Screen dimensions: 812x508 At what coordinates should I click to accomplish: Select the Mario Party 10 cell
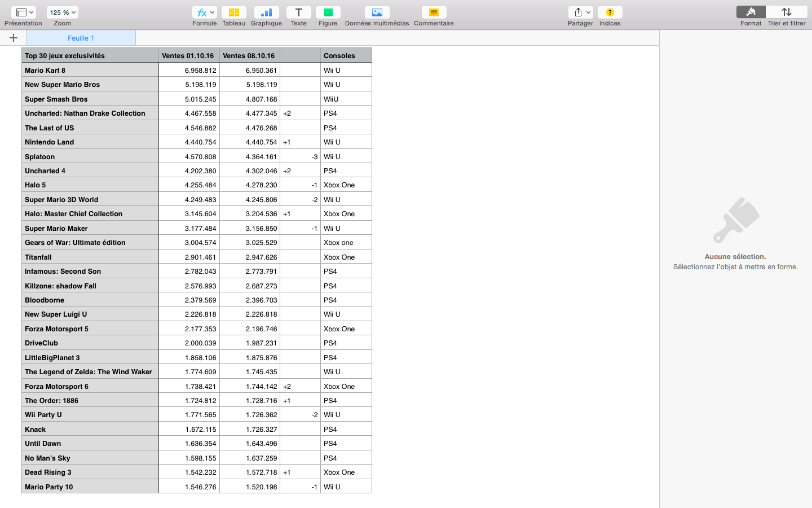click(x=90, y=487)
